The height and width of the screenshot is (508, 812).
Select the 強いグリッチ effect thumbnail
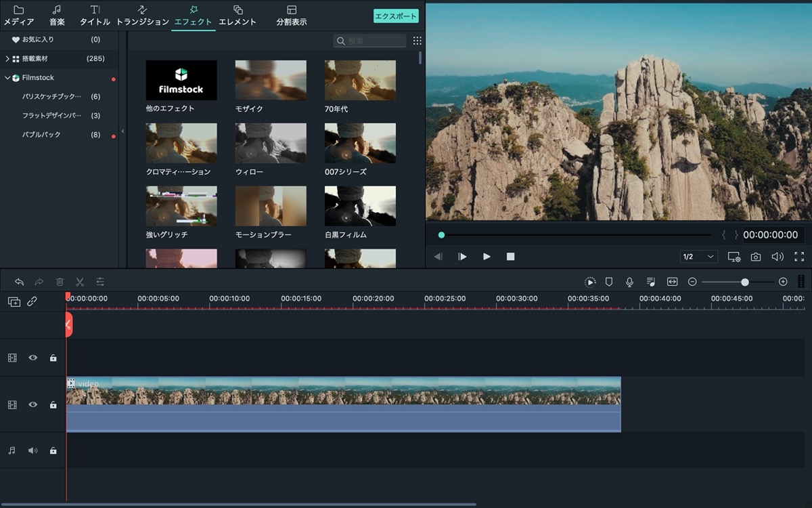point(181,206)
